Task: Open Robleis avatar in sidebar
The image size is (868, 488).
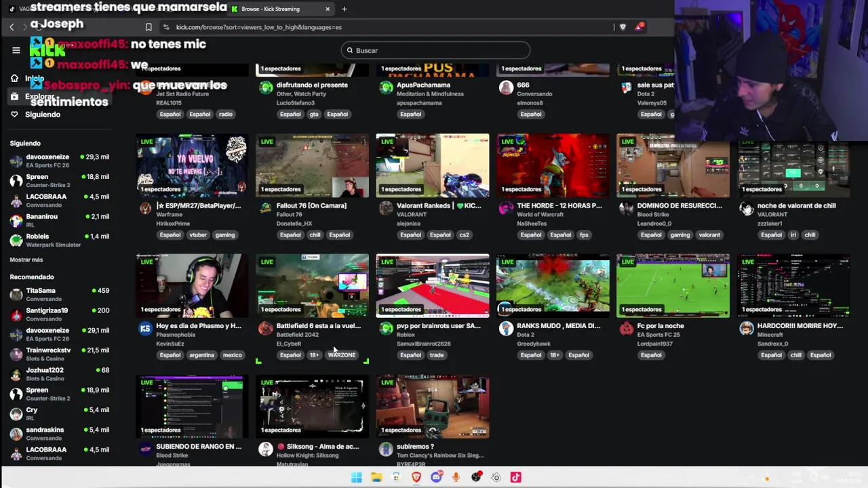Action: (x=16, y=240)
